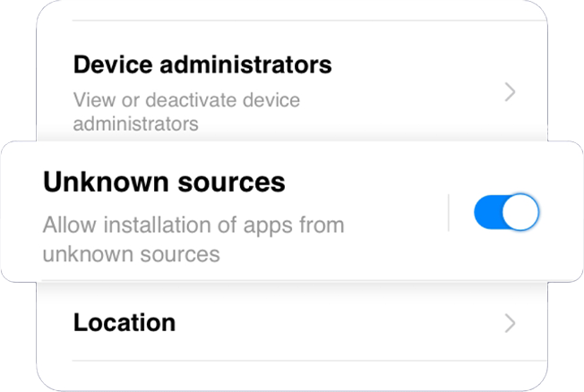Click the 'View or deactivate device' subtitle line
The image size is (584, 392).
186,99
